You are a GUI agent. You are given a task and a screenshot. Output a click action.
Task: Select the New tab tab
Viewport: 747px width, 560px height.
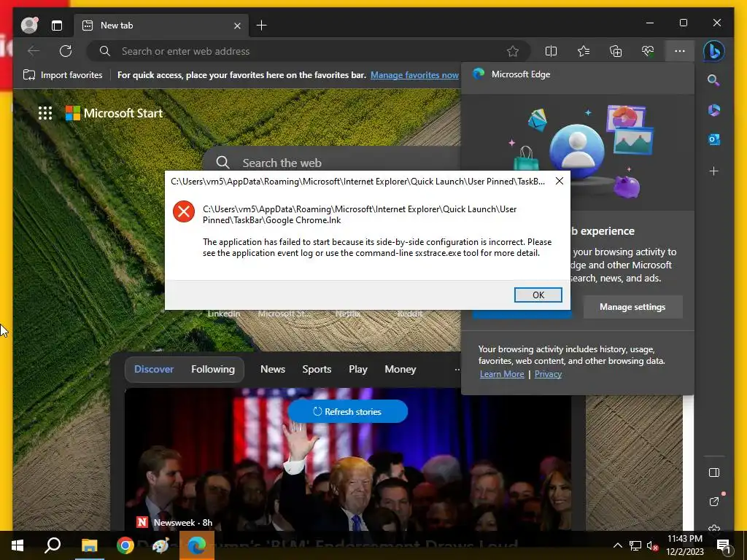[160, 26]
